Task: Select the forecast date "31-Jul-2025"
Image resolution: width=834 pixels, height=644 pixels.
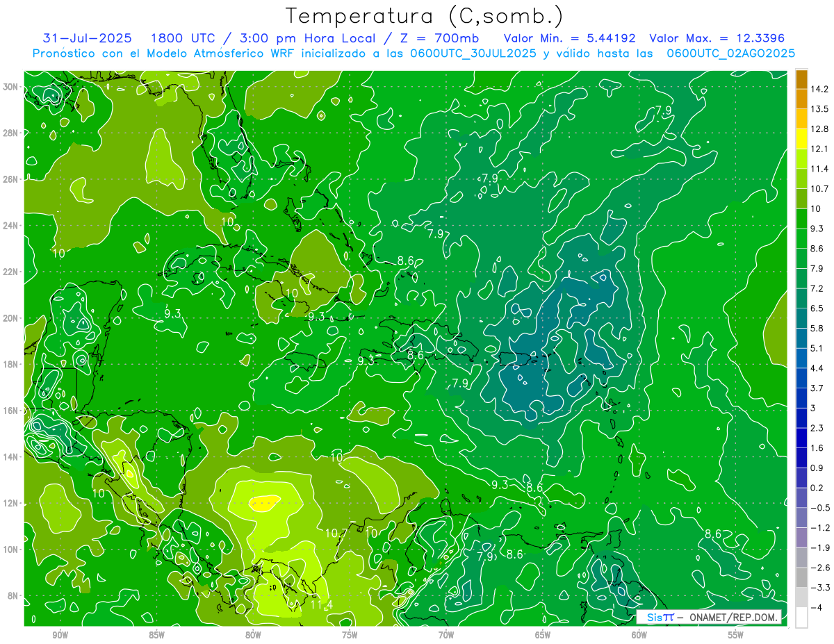Action: click(x=88, y=38)
